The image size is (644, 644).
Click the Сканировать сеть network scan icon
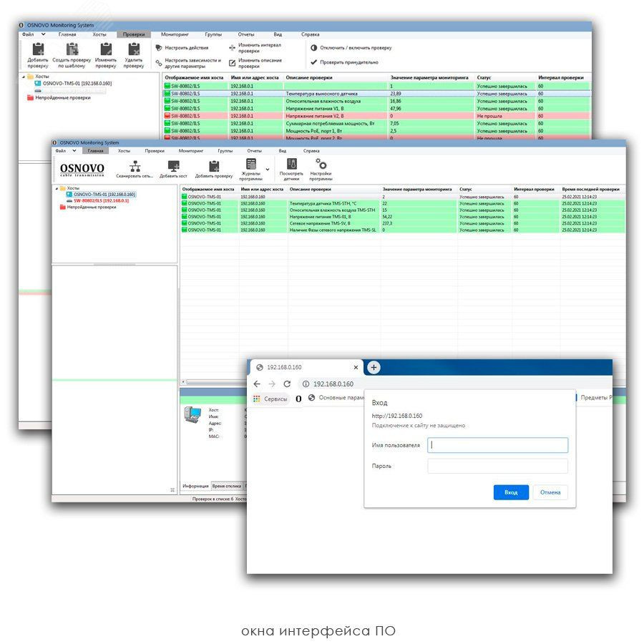tap(135, 166)
